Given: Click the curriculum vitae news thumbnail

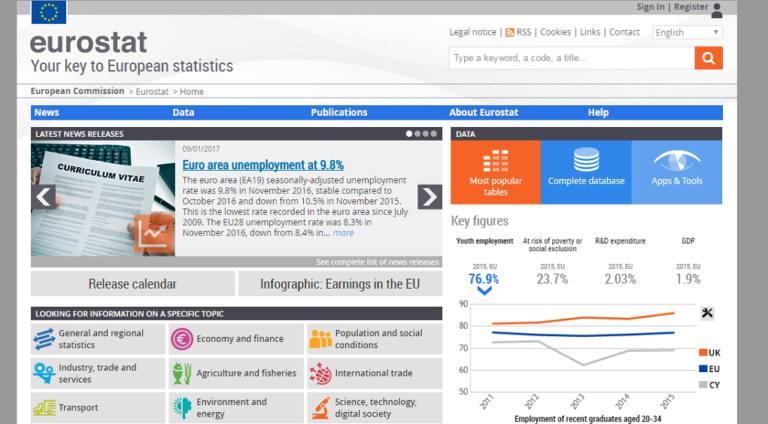Looking at the screenshot, I should pyautogui.click(x=103, y=198).
